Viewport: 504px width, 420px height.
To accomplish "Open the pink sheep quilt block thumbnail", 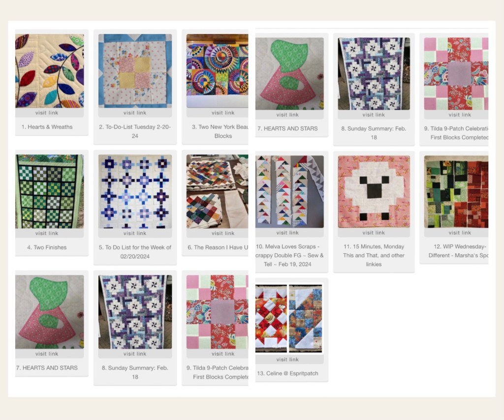I will (374, 192).
